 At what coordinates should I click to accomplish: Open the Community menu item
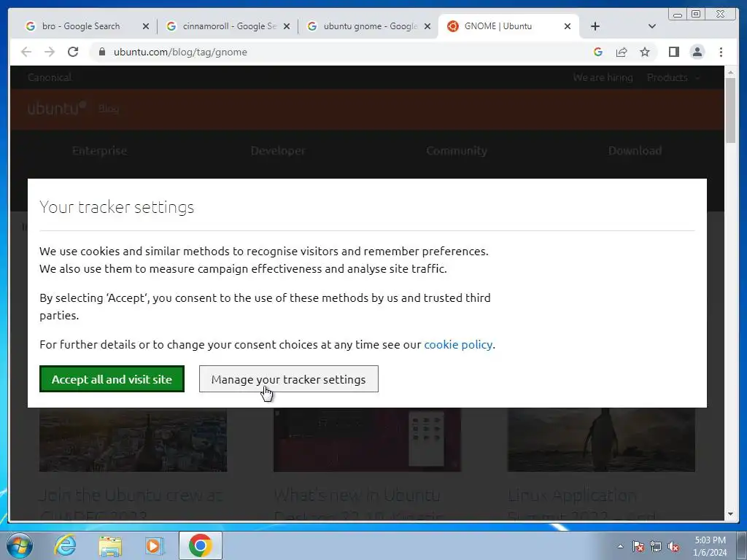[457, 150]
